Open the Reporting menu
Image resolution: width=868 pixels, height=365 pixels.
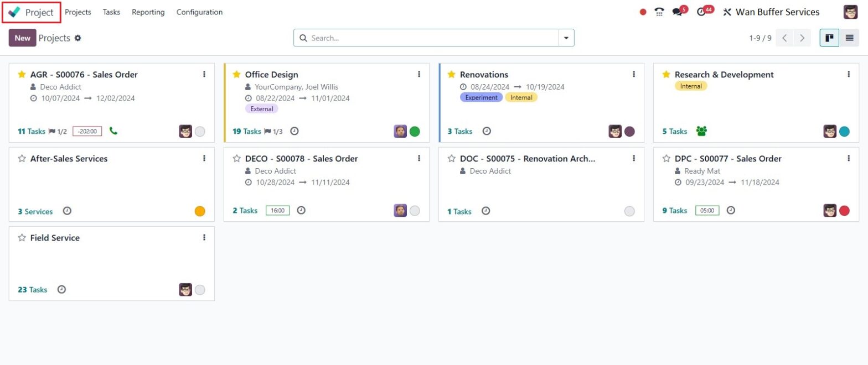point(148,12)
